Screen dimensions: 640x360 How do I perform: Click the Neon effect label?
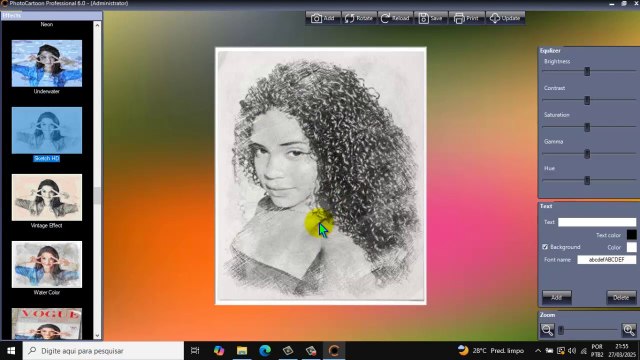click(47, 24)
